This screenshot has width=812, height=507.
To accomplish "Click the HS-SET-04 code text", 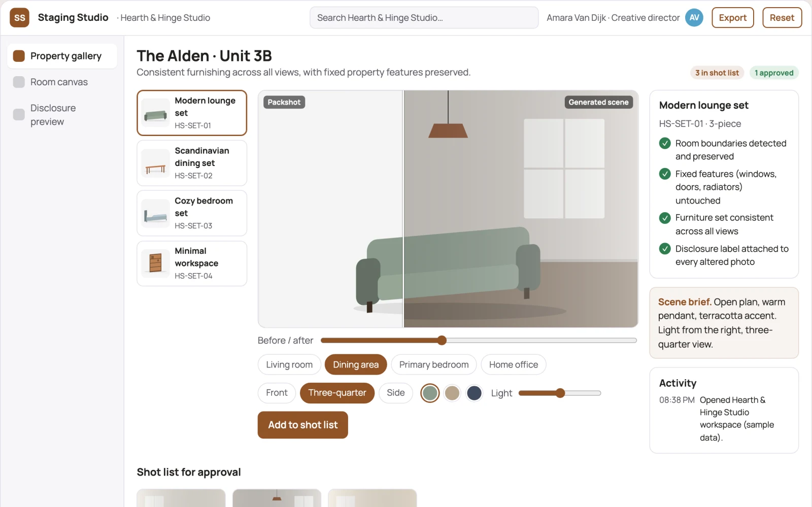I will (193, 276).
